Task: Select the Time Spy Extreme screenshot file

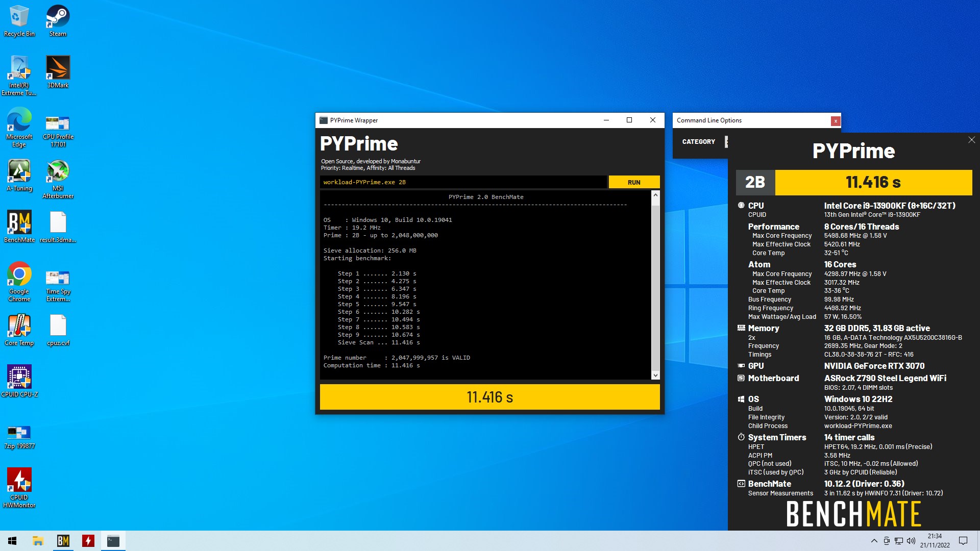Action: (x=58, y=286)
